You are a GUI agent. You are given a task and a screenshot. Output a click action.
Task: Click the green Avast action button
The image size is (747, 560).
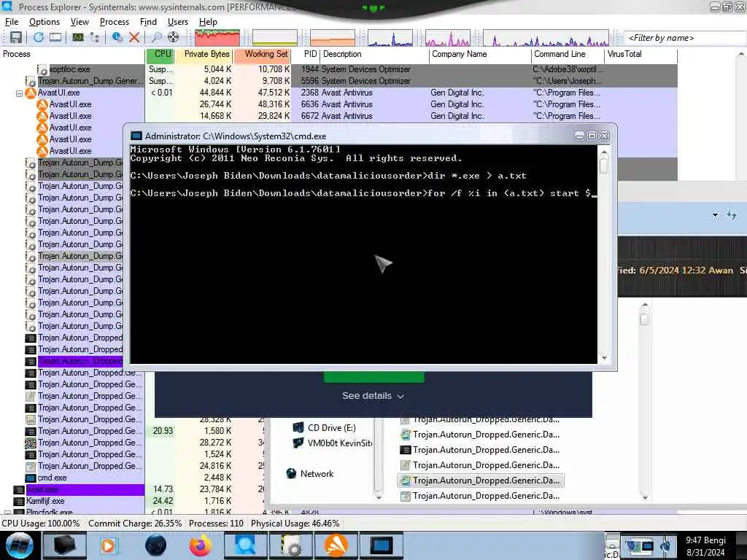coord(374,378)
